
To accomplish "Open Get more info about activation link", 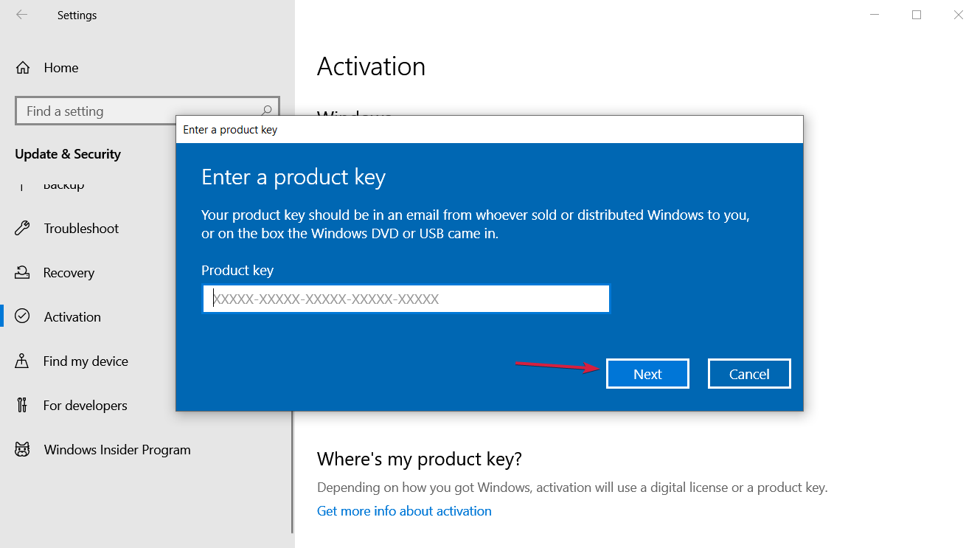I will click(404, 510).
